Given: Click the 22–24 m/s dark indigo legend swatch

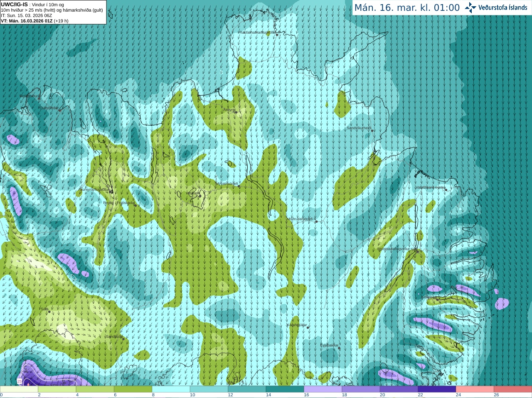Looking at the screenshot, I should coord(437,389).
